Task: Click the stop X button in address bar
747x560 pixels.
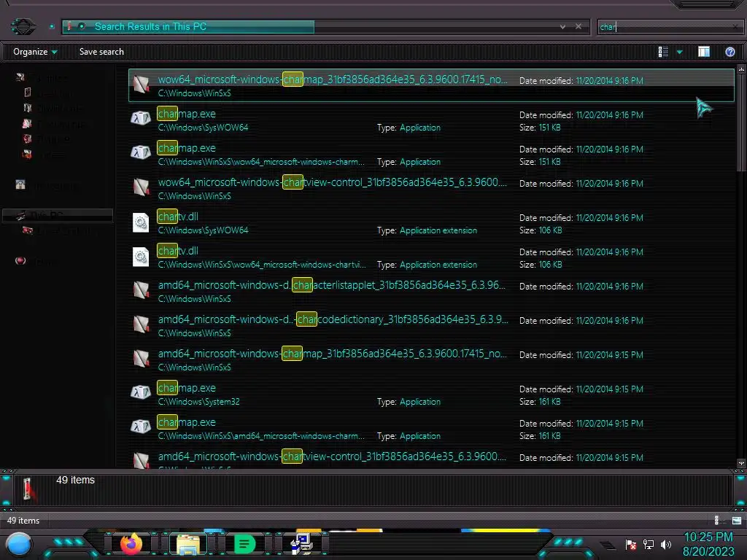Action: [x=578, y=27]
